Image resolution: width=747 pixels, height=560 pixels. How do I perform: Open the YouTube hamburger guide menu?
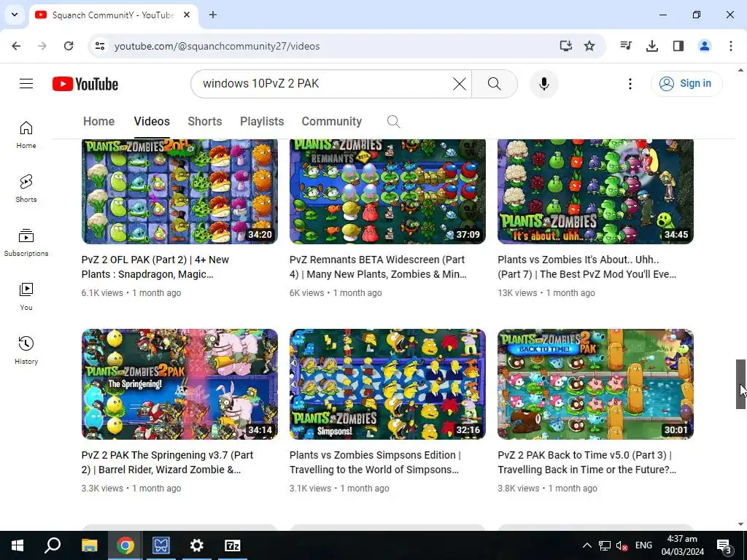[26, 84]
